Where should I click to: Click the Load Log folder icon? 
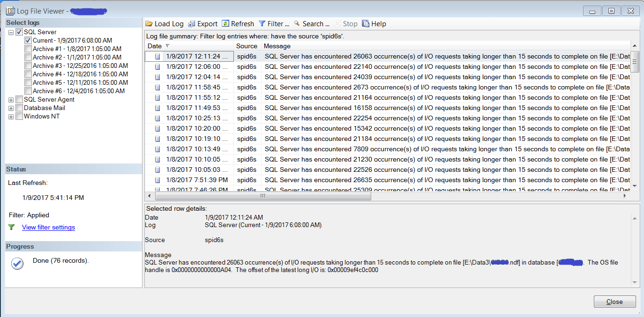coord(149,24)
